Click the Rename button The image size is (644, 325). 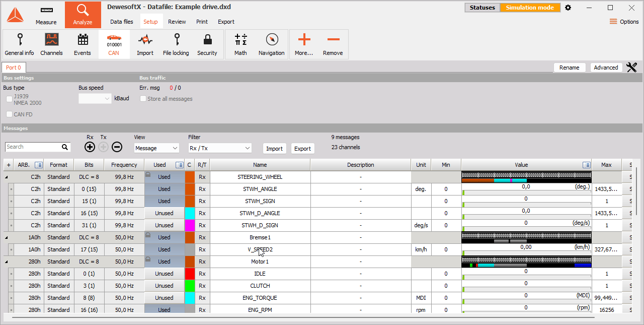coord(570,68)
